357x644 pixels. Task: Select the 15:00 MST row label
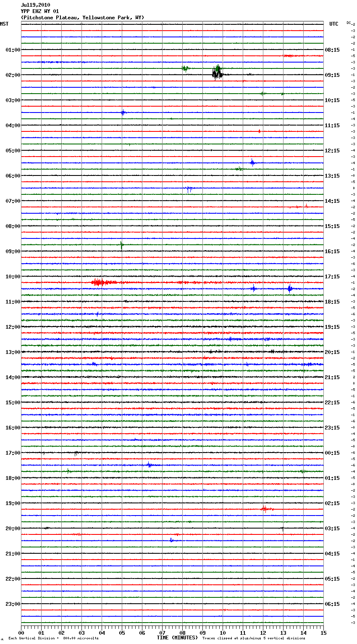pos(13,403)
